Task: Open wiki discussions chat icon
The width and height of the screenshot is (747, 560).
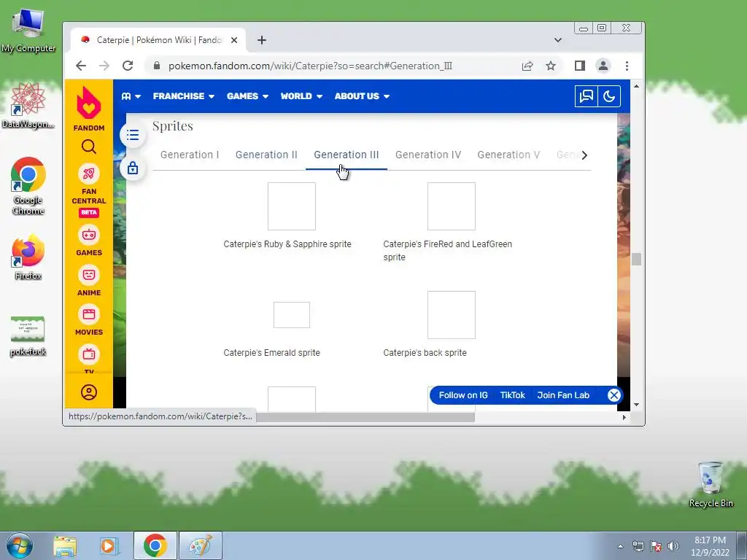Action: 586,96
